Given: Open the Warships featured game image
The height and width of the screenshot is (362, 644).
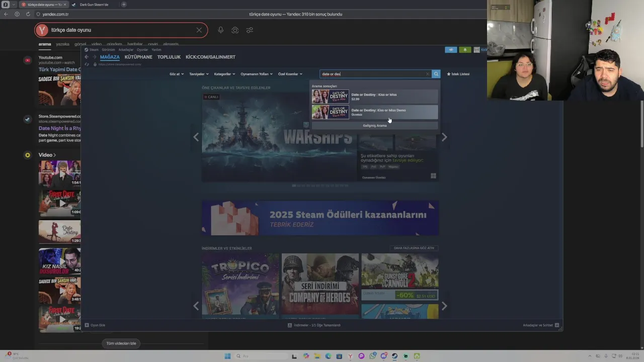Looking at the screenshot, I should pos(279,137).
